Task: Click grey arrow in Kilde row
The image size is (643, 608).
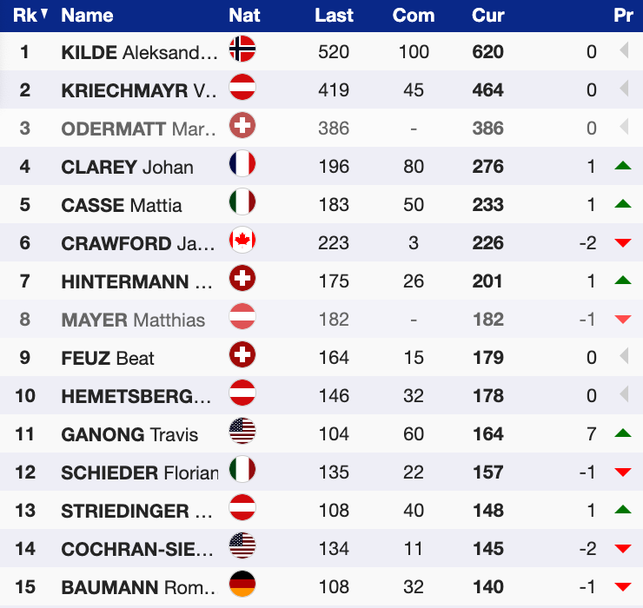Action: click(623, 51)
